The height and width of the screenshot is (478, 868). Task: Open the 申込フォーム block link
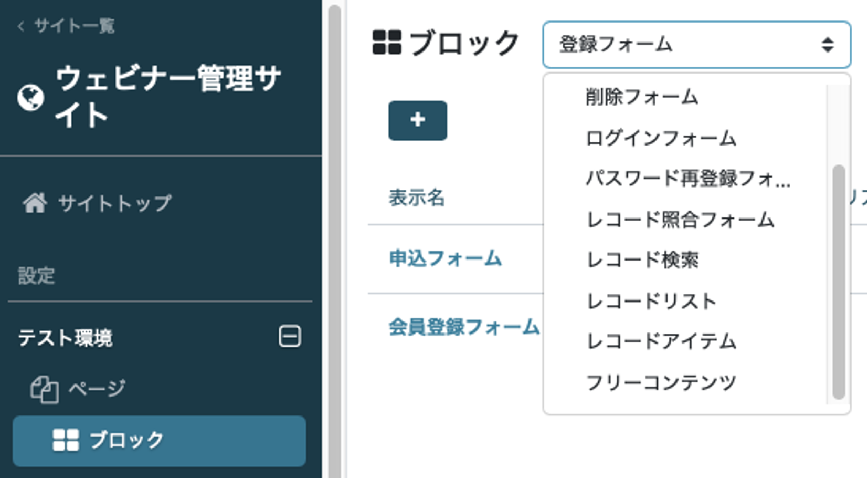click(x=445, y=258)
